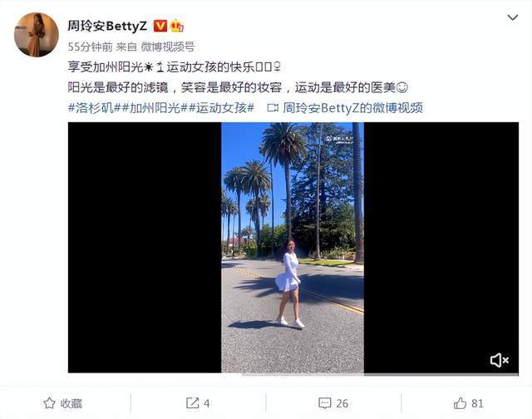Unmute the video sound
Image resolution: width=532 pixels, height=419 pixels.
click(x=500, y=360)
